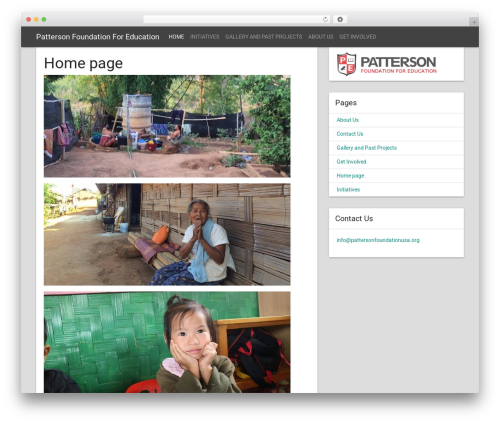The height and width of the screenshot is (423, 500).
Task: Click the browser address bar
Action: [236, 19]
